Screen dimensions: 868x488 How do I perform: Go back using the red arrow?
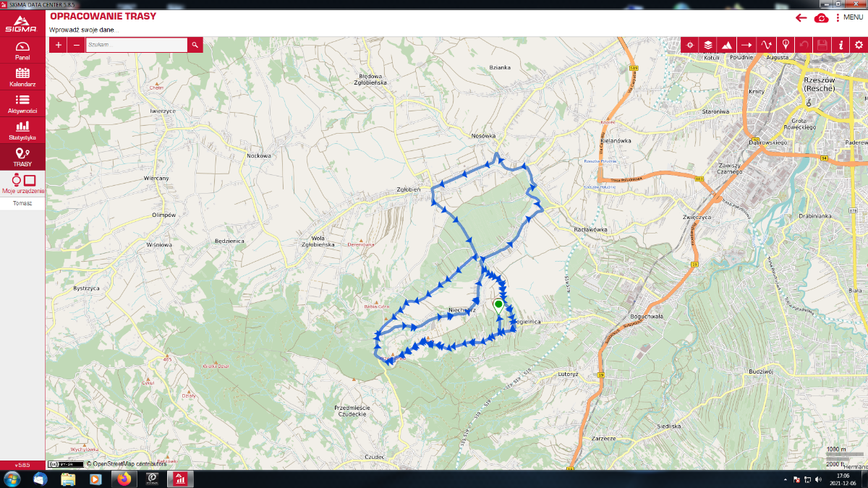point(801,18)
